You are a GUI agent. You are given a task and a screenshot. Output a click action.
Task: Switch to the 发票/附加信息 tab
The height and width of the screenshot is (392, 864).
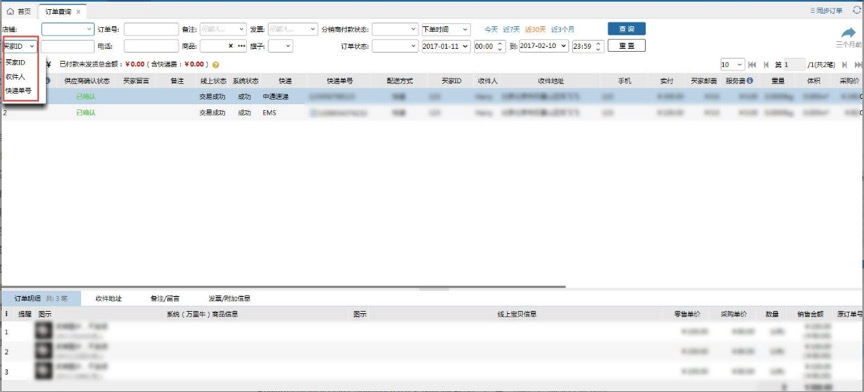point(230,298)
